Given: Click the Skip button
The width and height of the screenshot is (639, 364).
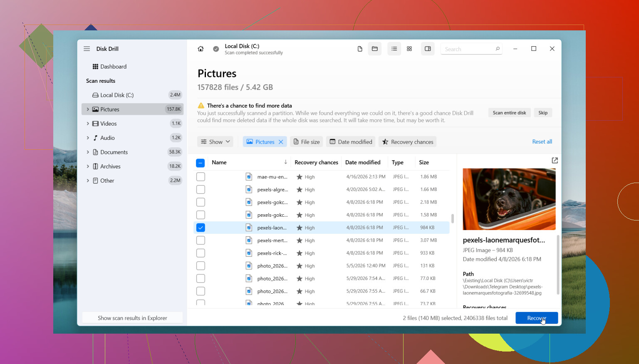Looking at the screenshot, I should click(543, 113).
